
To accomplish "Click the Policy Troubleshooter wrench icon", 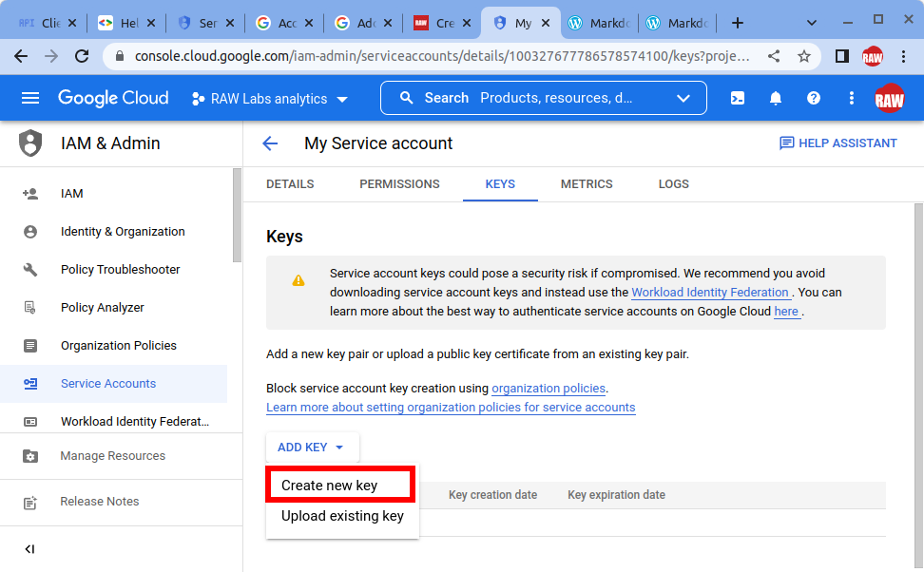I will 30,270.
